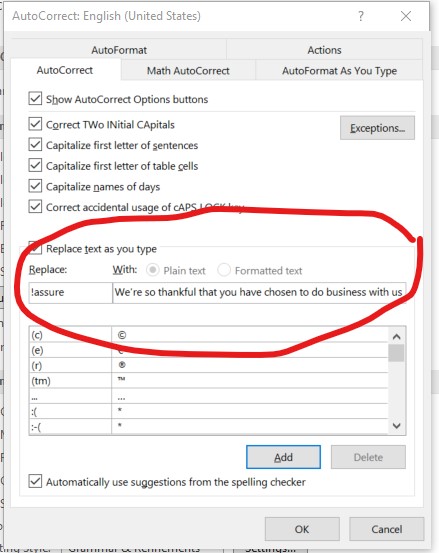Select the (tm) trademark symbol entry
439x553 pixels.
pyautogui.click(x=208, y=381)
